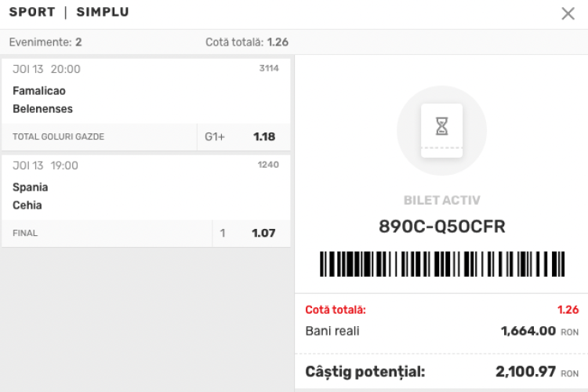The height and width of the screenshot is (392, 588).
Task: Click the Cehia team name
Action: click(x=27, y=205)
